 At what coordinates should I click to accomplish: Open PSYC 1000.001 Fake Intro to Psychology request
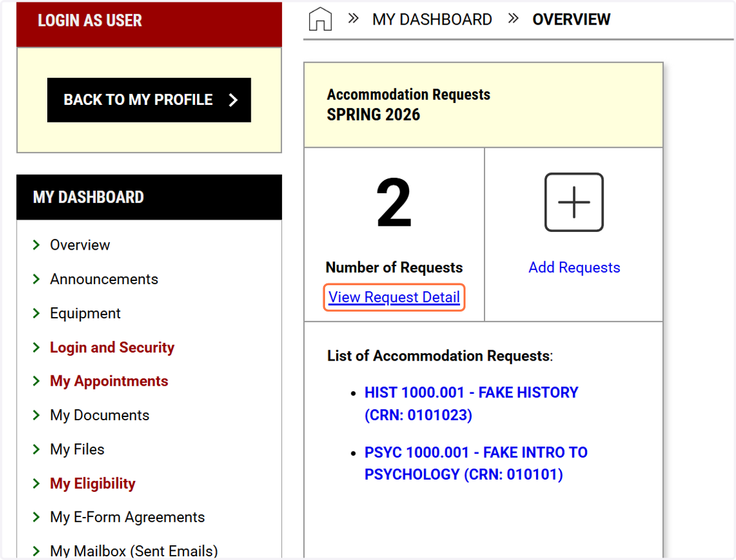[x=476, y=463]
